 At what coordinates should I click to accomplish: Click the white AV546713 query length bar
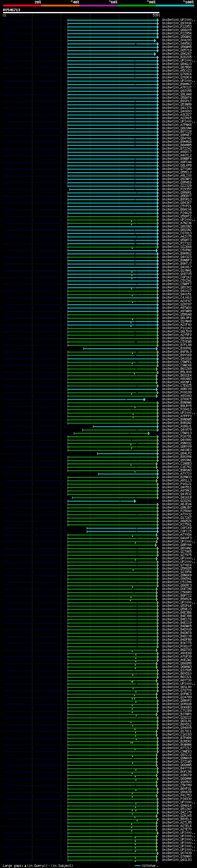(81, 12)
